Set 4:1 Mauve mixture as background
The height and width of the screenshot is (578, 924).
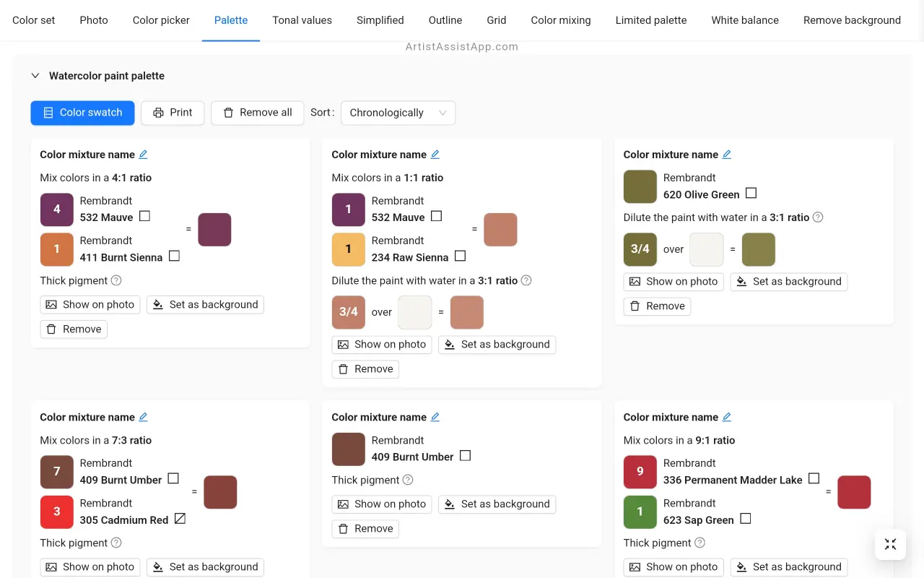206,305
